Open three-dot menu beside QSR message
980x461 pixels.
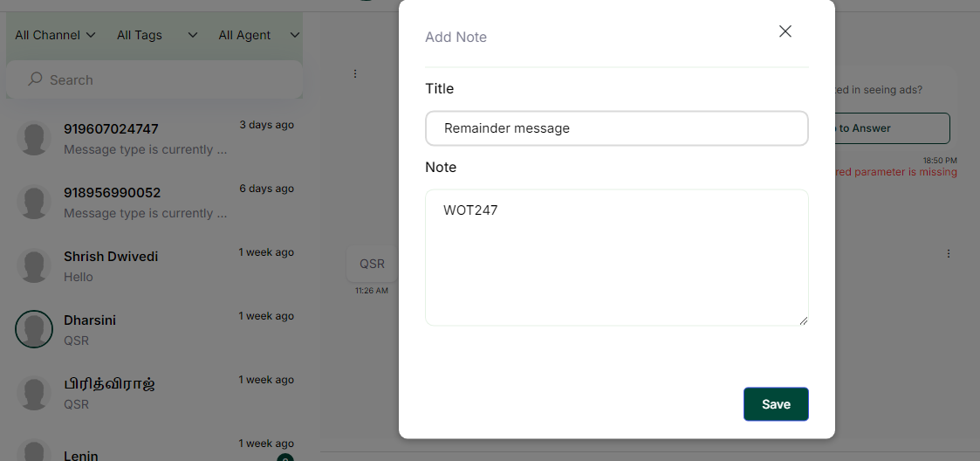948,254
